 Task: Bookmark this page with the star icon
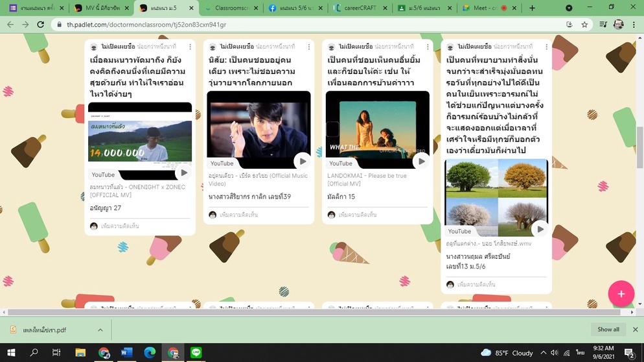click(584, 25)
